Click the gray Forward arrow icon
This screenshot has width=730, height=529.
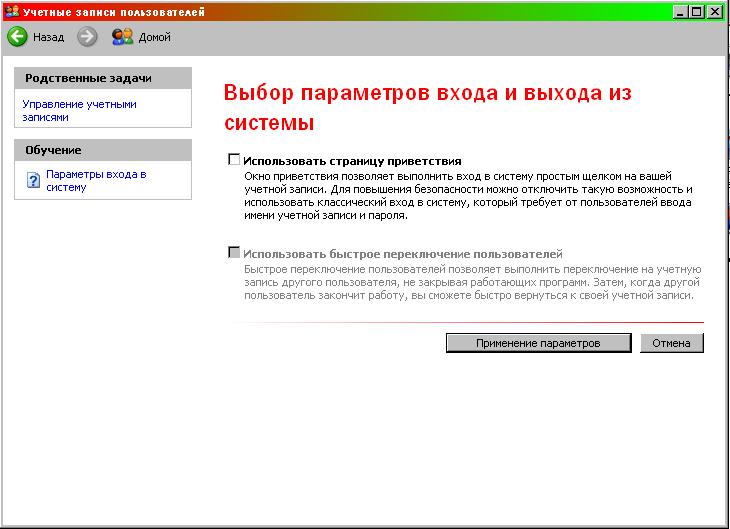[87, 37]
